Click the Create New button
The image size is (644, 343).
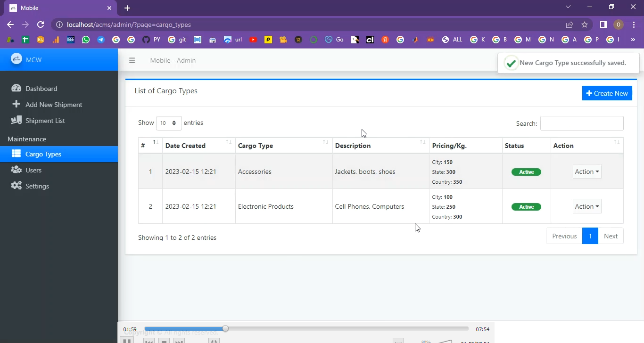click(607, 93)
